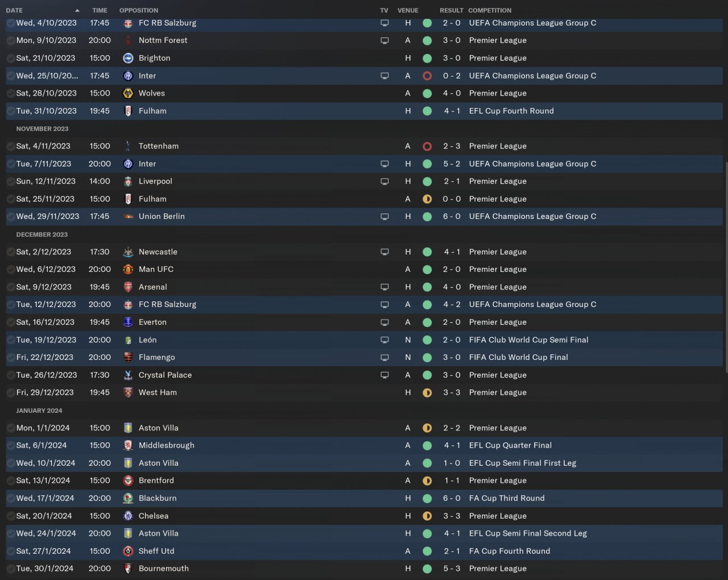Click the Brighton club badge

[x=128, y=58]
